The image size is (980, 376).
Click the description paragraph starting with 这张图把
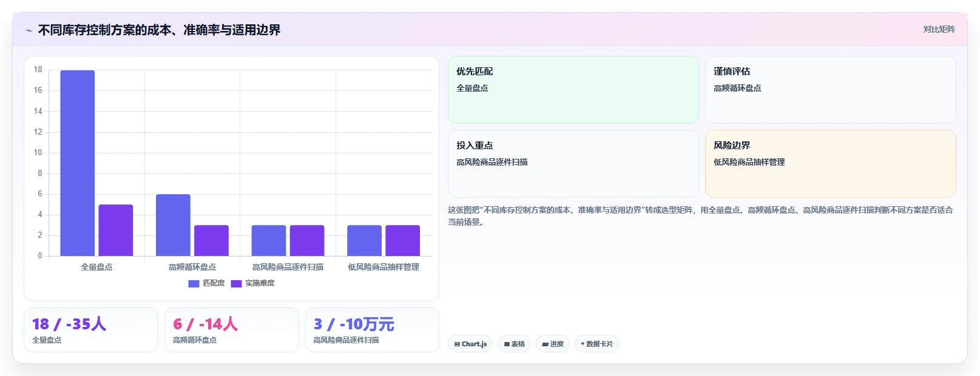(x=701, y=216)
